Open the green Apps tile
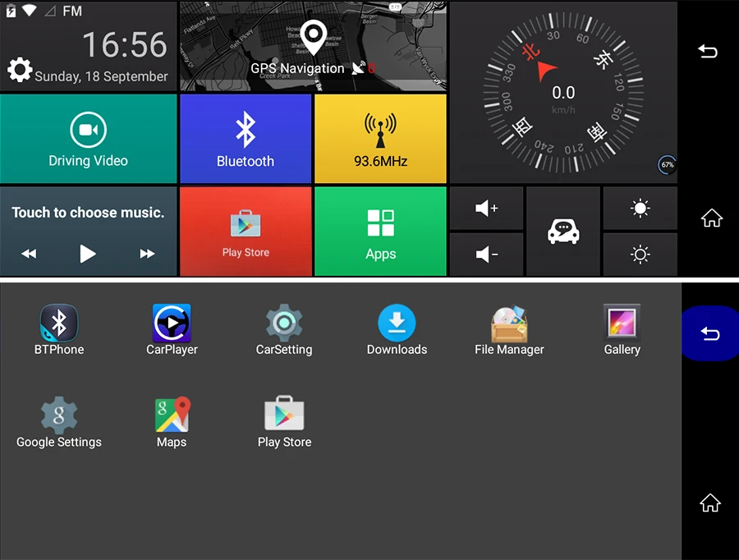Screen dimensions: 739x560 (380, 232)
